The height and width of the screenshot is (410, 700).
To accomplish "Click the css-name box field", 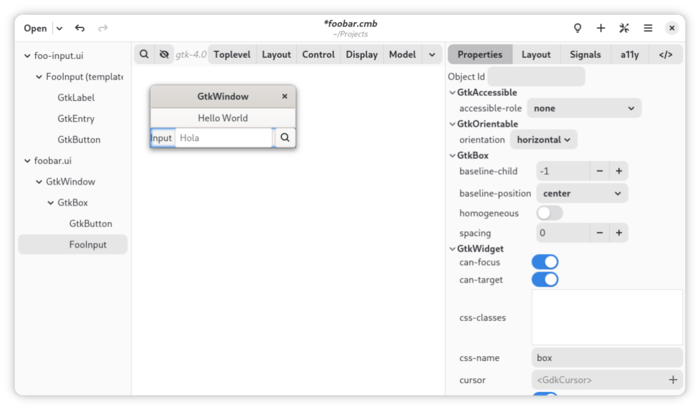I will pyautogui.click(x=607, y=358).
